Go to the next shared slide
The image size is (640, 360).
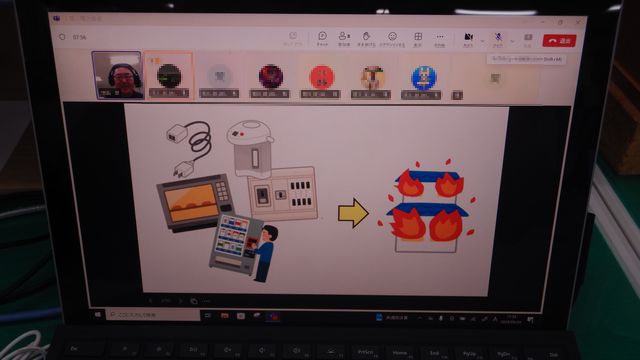(180, 301)
